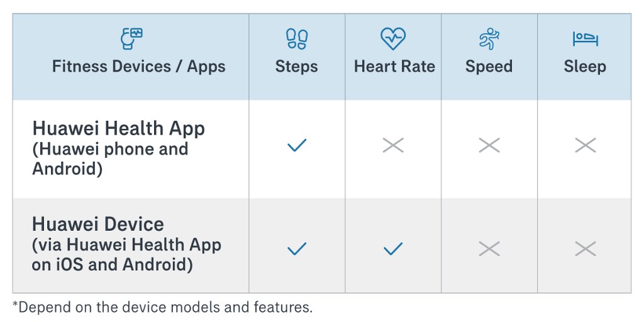This screenshot has height=322, width=644.
Task: Click Heart Rate cross for Huawei Health App
Action: [x=393, y=146]
